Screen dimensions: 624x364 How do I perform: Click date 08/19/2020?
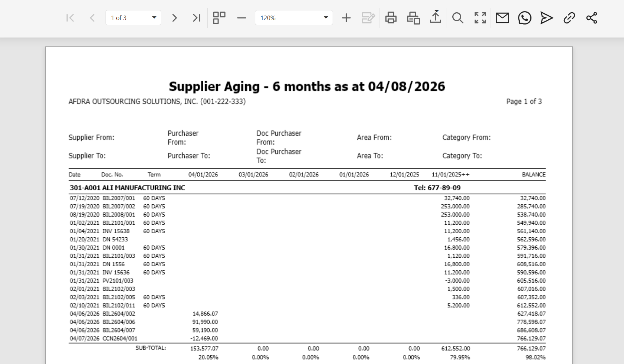click(85, 214)
